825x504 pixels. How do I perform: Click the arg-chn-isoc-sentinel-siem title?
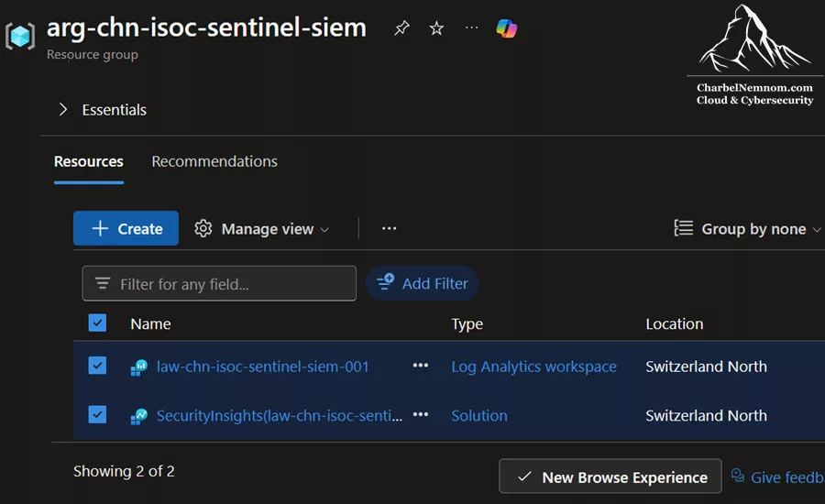pos(206,27)
